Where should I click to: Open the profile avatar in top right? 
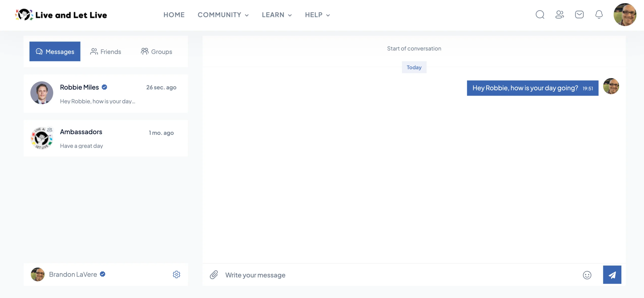(625, 15)
